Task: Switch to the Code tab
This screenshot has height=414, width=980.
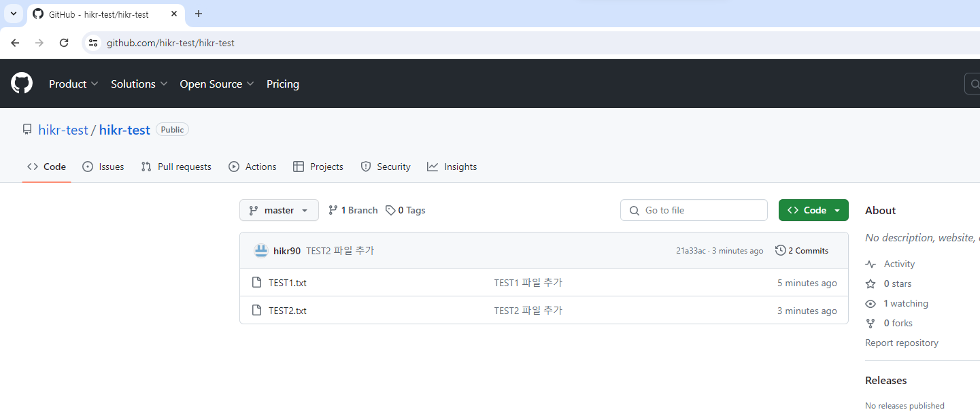Action: 46,167
